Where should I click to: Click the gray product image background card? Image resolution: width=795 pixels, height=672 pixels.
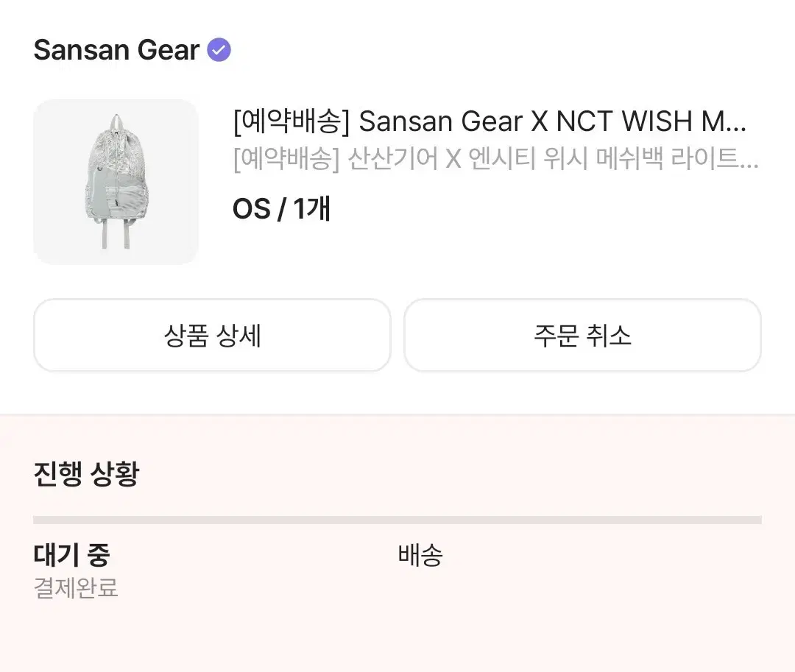[116, 181]
